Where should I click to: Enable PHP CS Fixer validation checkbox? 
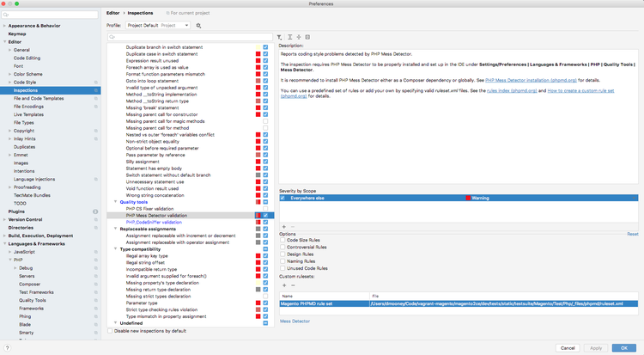tap(265, 209)
